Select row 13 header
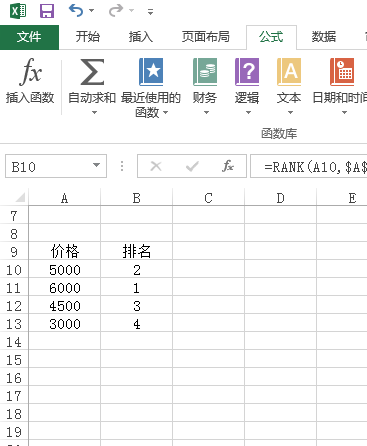 pos(14,324)
